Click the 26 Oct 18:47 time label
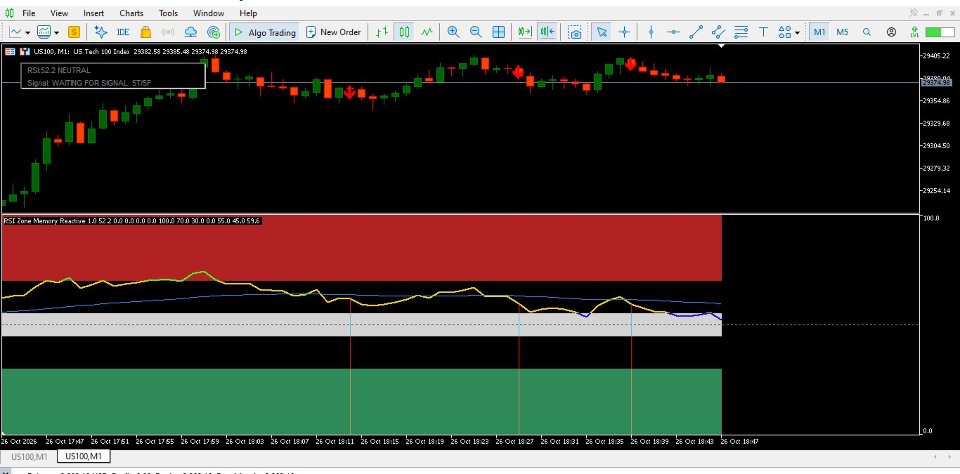This screenshot has width=960, height=474. (x=740, y=441)
